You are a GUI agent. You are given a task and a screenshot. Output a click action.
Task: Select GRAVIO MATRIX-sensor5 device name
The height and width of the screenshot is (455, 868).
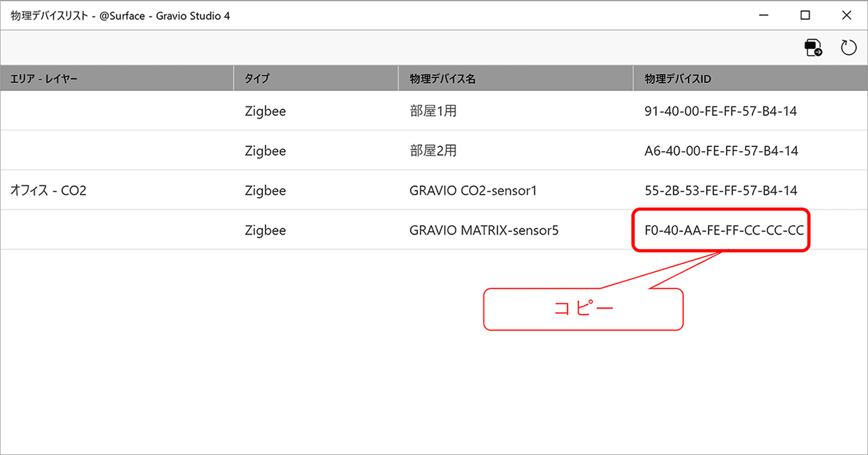484,230
